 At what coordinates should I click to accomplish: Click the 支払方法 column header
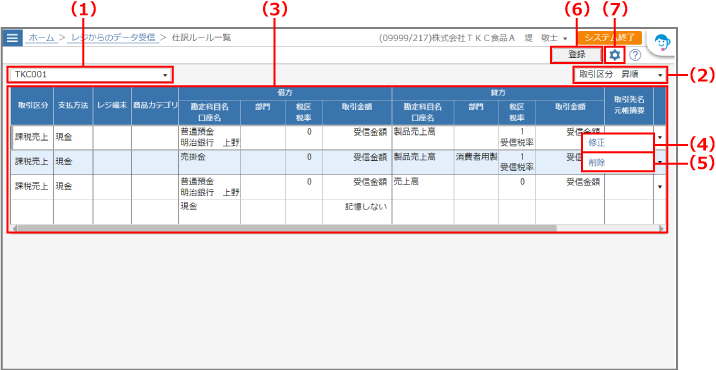pos(73,105)
